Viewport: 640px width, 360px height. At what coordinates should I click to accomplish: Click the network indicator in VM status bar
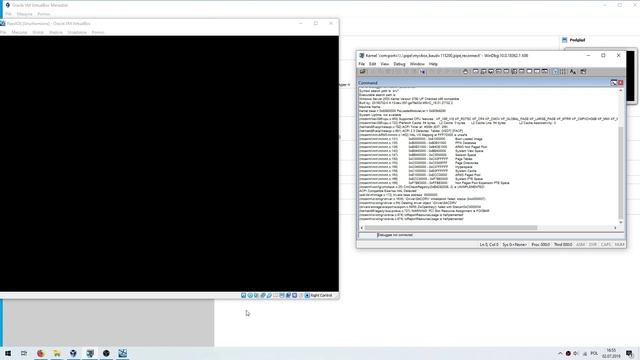tap(263, 296)
